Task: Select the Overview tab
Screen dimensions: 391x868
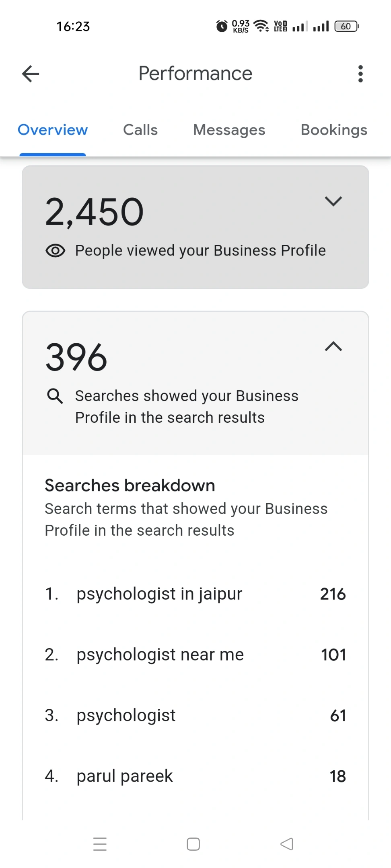Action: pyautogui.click(x=53, y=130)
